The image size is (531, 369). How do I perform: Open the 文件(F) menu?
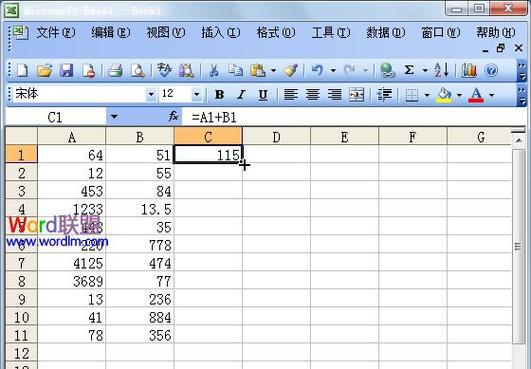point(56,32)
